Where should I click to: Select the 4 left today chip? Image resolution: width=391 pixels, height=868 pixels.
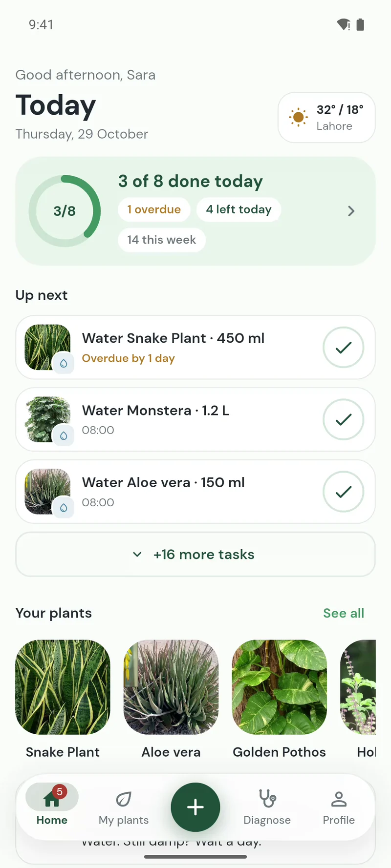coord(239,209)
